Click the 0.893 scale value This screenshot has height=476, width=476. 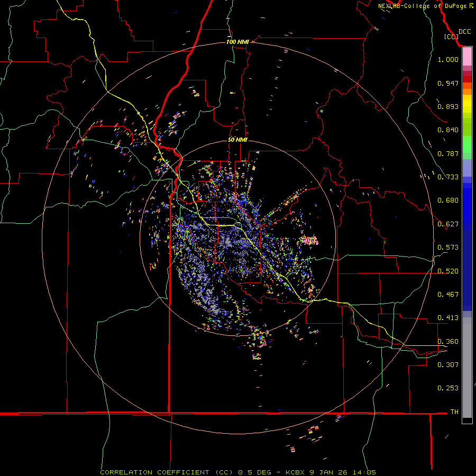pyautogui.click(x=448, y=106)
